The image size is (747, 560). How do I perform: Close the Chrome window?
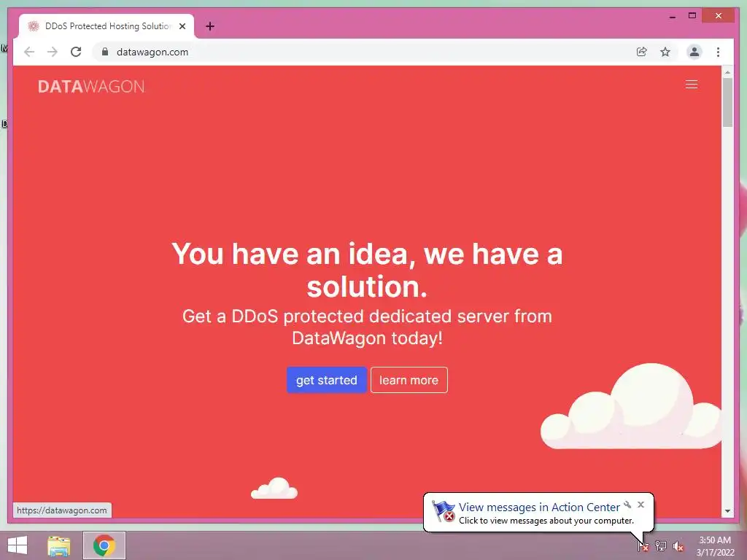719,16
